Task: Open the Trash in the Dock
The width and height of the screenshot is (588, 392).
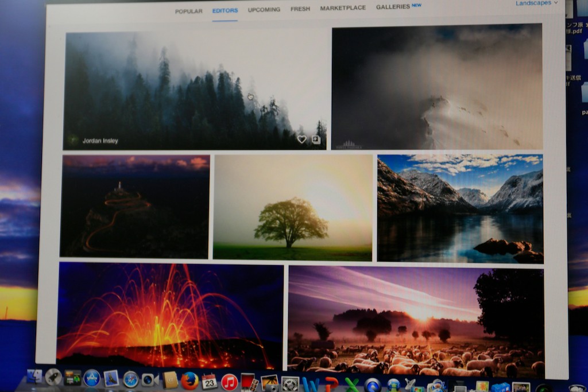Action: 577,388
